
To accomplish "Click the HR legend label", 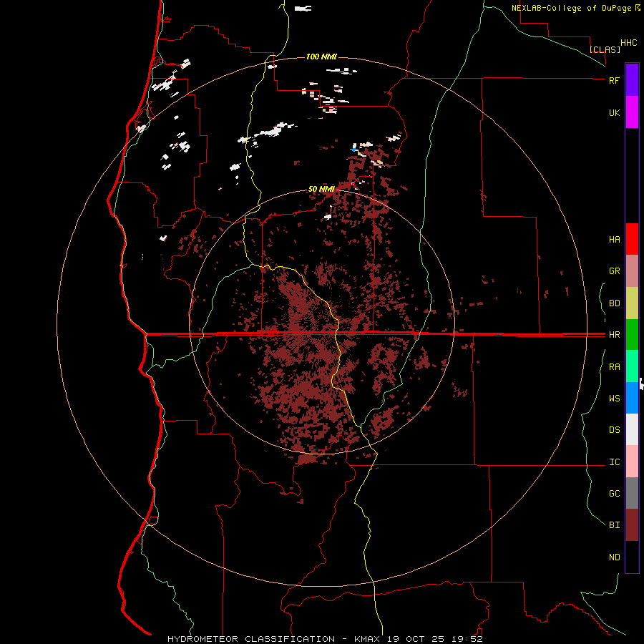I will 614,335.
